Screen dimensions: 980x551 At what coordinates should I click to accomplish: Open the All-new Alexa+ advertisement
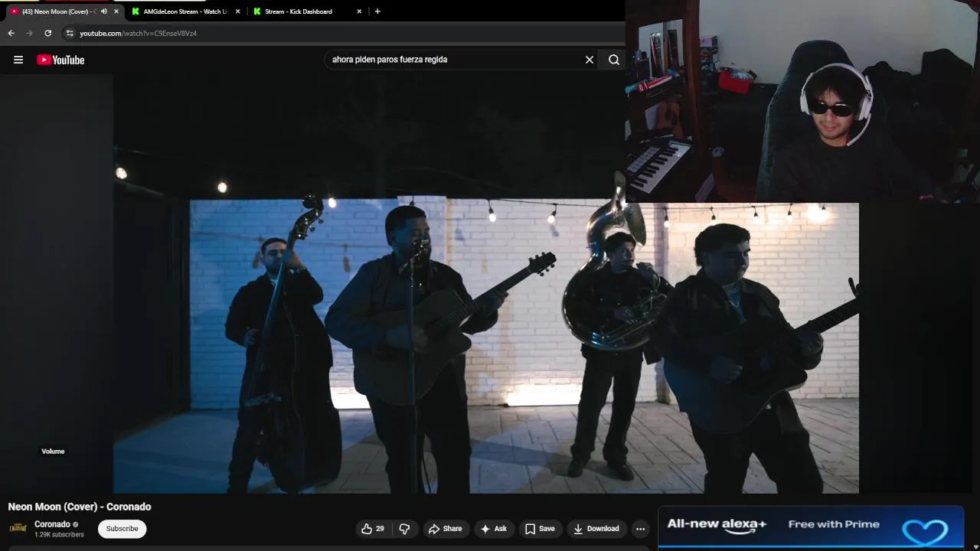click(x=811, y=527)
